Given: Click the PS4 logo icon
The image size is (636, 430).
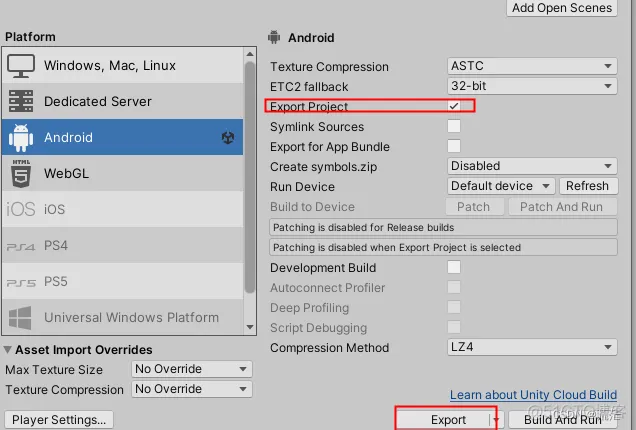Looking at the screenshot, I should tap(21, 246).
